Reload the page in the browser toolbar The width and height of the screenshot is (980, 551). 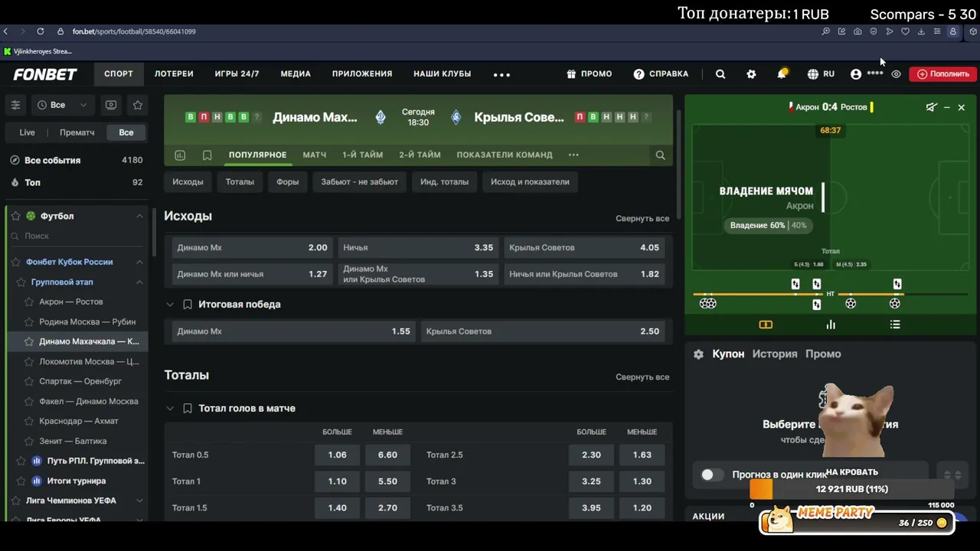[40, 31]
